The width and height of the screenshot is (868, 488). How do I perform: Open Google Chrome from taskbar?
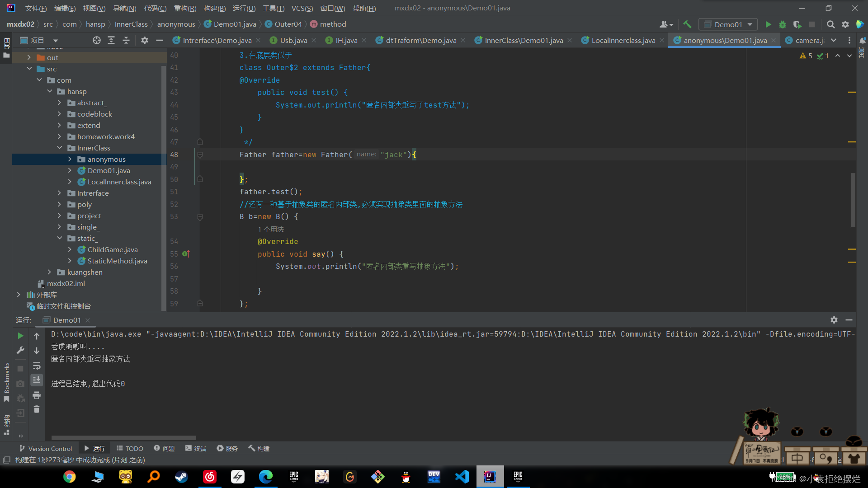tap(70, 477)
